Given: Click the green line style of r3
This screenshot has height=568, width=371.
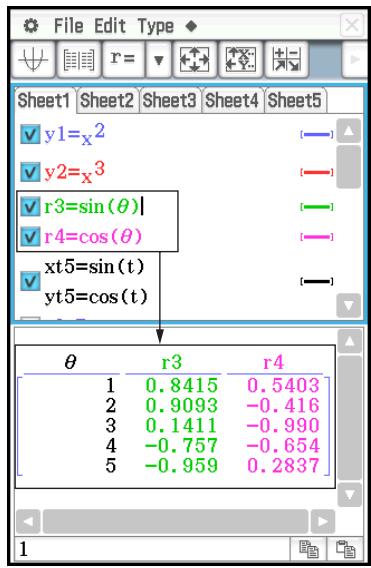Looking at the screenshot, I should (x=317, y=207).
